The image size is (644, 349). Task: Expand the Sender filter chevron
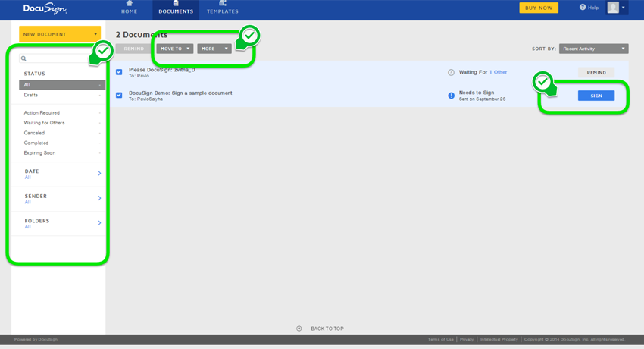pyautogui.click(x=99, y=198)
